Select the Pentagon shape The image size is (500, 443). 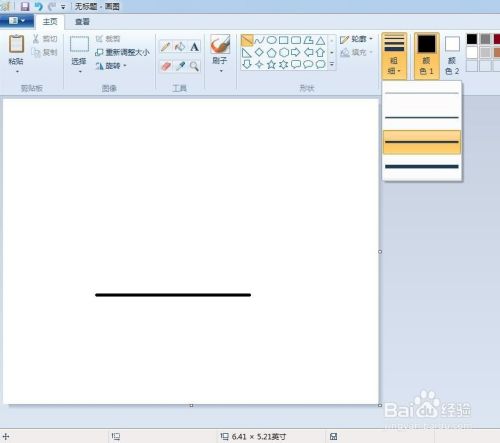point(272,53)
